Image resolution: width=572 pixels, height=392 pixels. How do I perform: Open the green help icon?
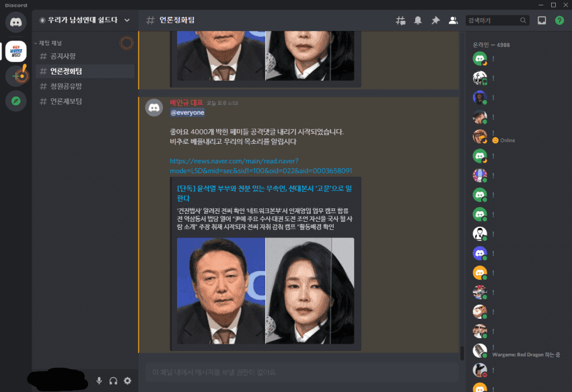coord(559,20)
